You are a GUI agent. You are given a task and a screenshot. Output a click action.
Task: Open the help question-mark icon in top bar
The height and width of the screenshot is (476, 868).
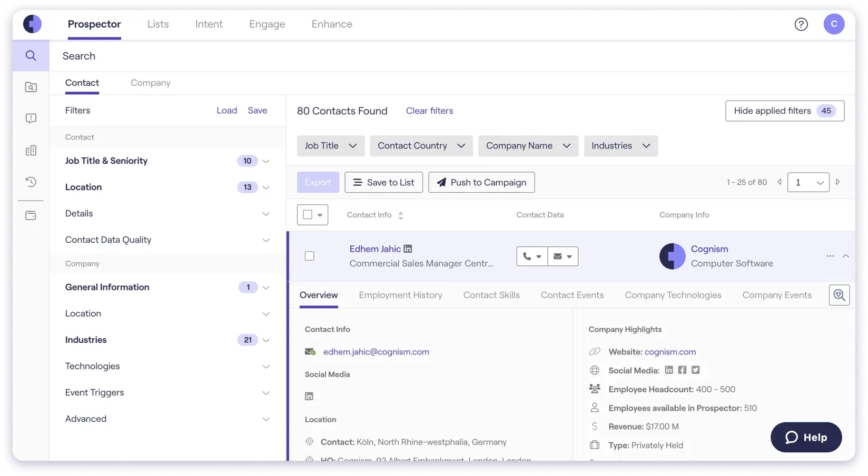801,24
